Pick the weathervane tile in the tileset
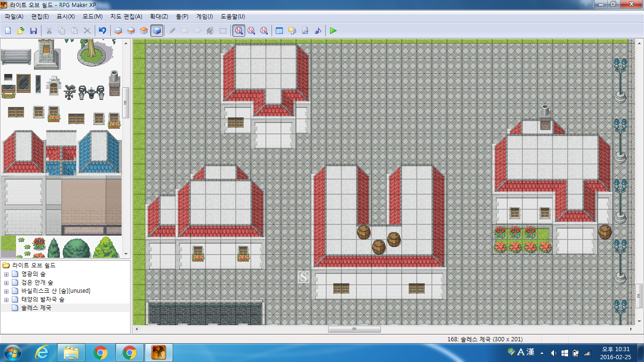The height and width of the screenshot is (362, 644). (70, 92)
